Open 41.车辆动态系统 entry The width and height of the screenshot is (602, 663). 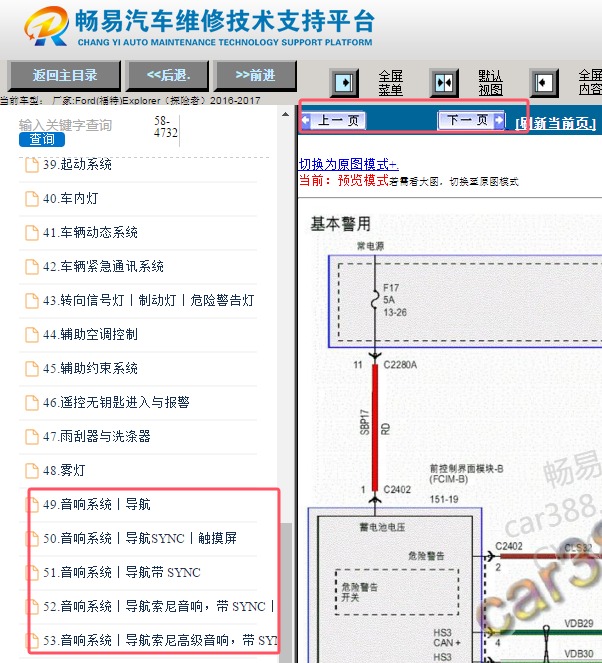[x=90, y=233]
